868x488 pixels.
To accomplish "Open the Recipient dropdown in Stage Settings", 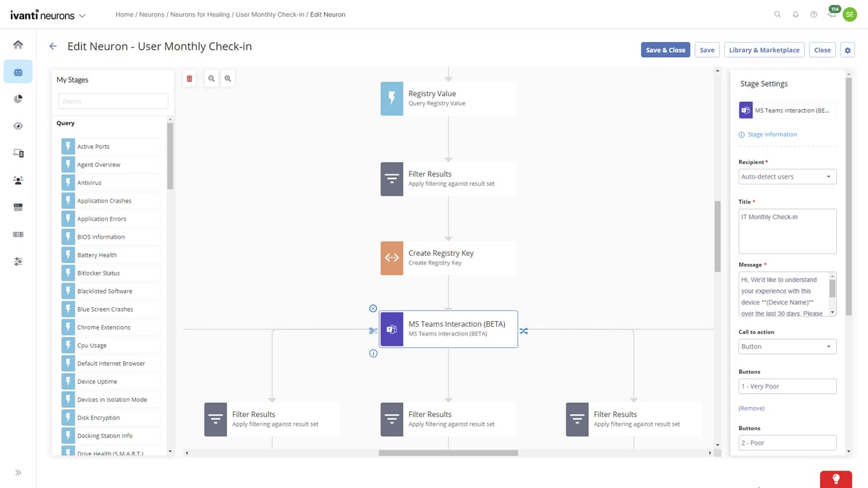I will coord(787,176).
